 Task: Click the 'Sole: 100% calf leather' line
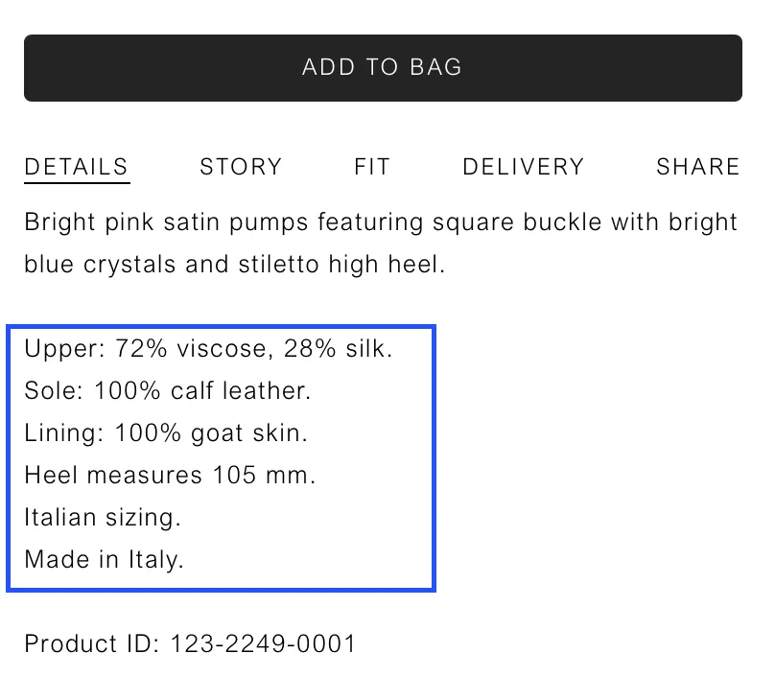[168, 391]
